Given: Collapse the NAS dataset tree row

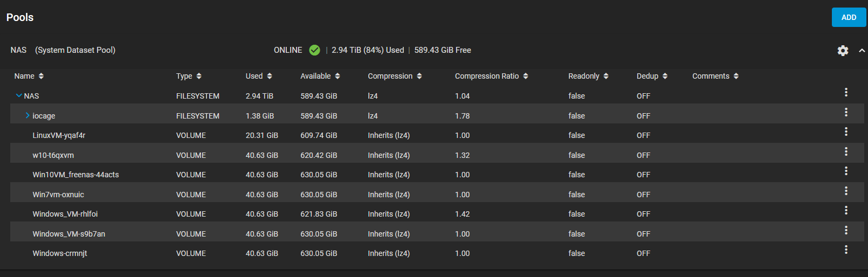Looking at the screenshot, I should 19,96.
